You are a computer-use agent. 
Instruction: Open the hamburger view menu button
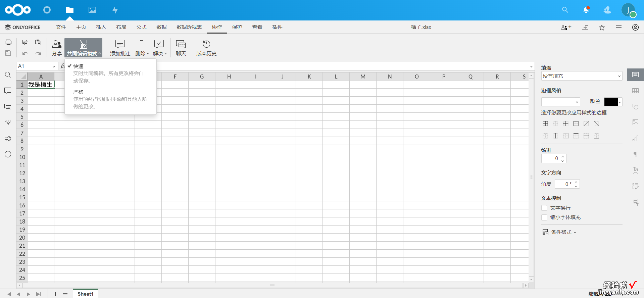point(618,28)
